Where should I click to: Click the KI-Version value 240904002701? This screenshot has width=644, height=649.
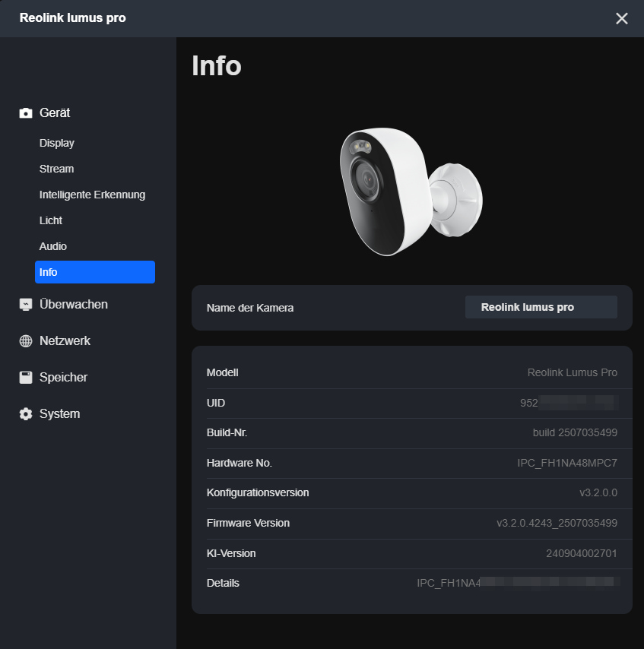click(x=582, y=553)
